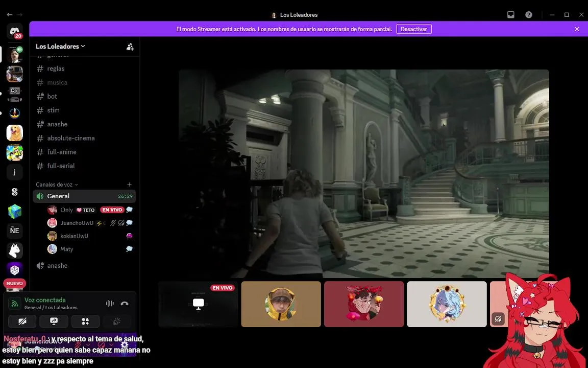
Task: Select the blue-haired avatar participant tile
Action: point(447,304)
